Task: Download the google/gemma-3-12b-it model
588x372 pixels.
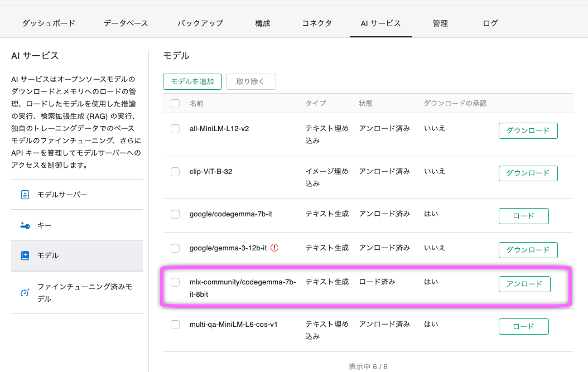Action: (x=528, y=250)
